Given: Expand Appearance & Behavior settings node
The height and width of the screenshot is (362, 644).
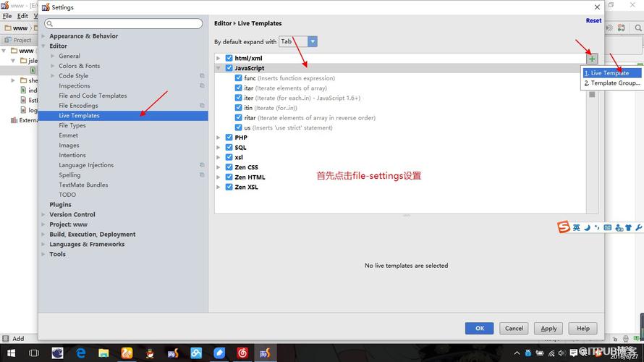Looking at the screenshot, I should coord(43,36).
